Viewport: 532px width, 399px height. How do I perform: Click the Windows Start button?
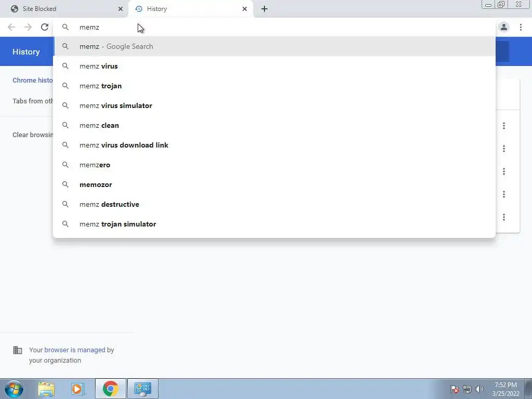coord(14,389)
